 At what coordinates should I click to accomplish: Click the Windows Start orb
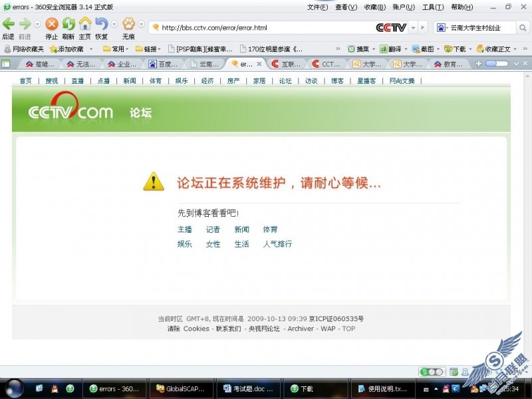[14, 389]
